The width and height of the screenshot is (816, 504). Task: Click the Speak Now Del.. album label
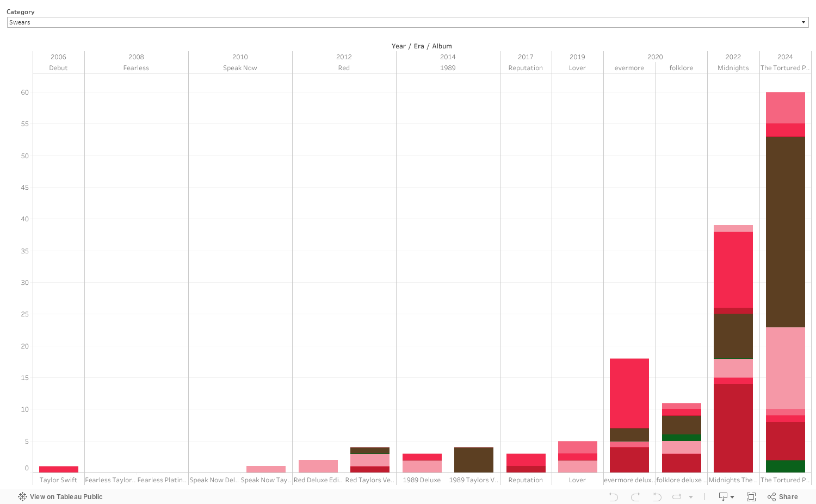pyautogui.click(x=214, y=480)
